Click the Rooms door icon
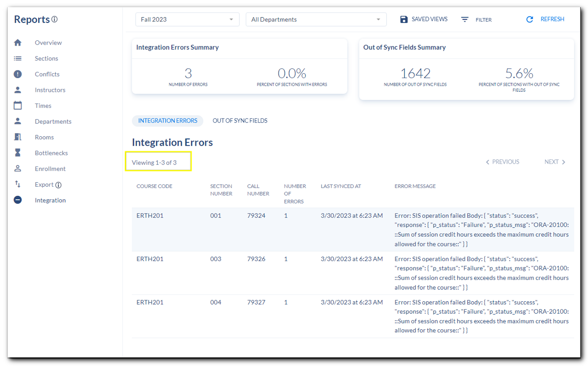The image size is (588, 366). [18, 137]
